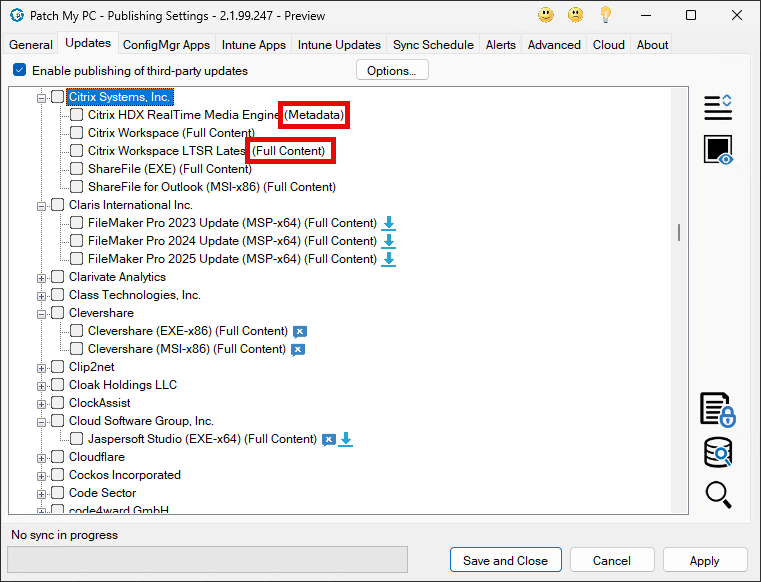
Task: Click the sync progress bar
Action: coord(208,559)
